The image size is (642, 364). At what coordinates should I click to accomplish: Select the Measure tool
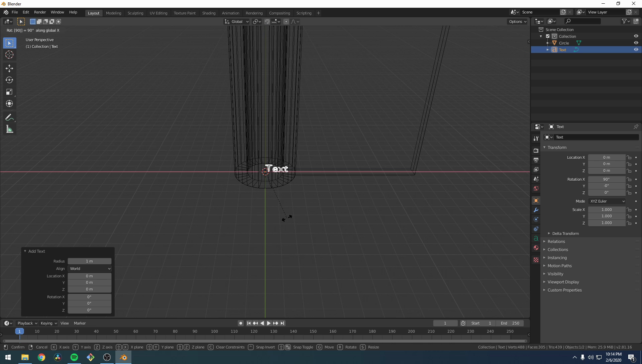pyautogui.click(x=9, y=130)
